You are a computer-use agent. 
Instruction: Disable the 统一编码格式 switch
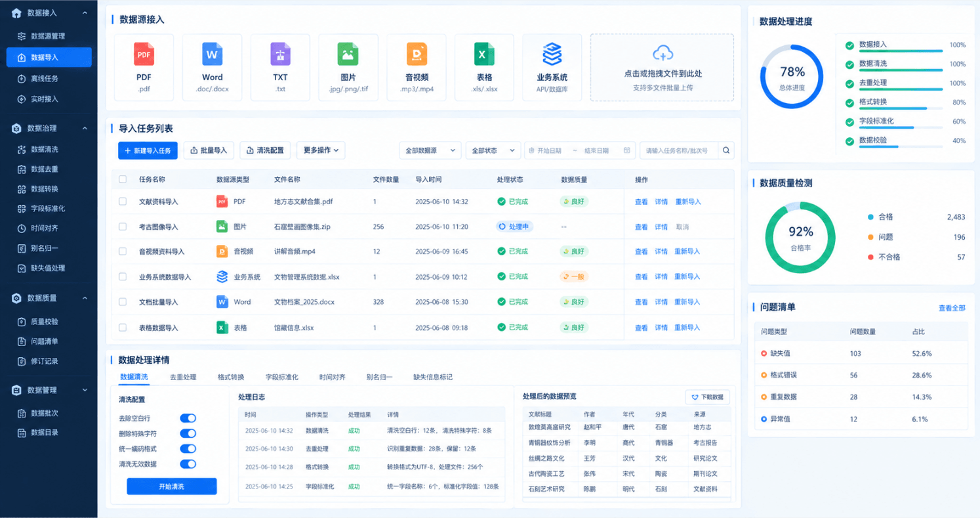(188, 449)
